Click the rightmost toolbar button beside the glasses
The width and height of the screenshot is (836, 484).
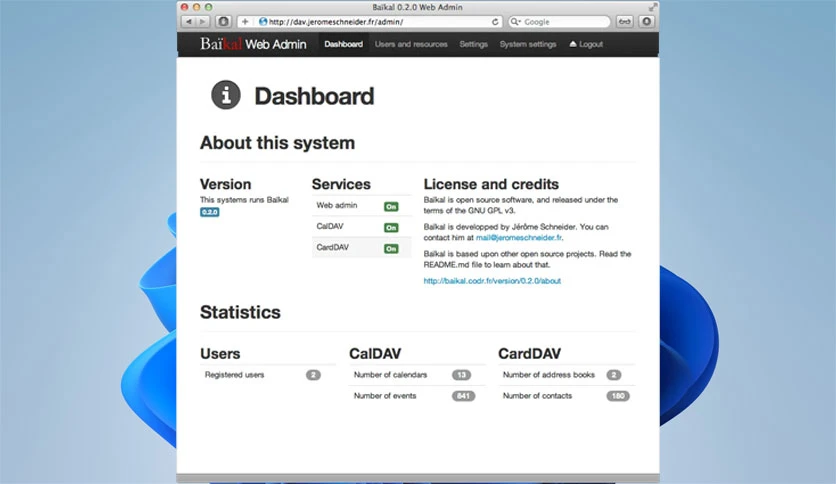pyautogui.click(x=646, y=22)
